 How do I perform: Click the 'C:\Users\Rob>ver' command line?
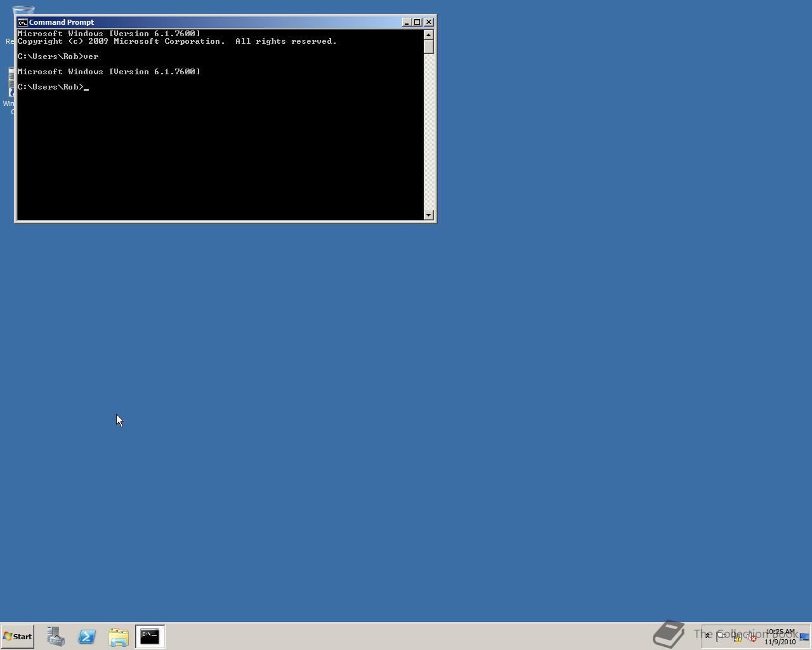pyautogui.click(x=58, y=56)
